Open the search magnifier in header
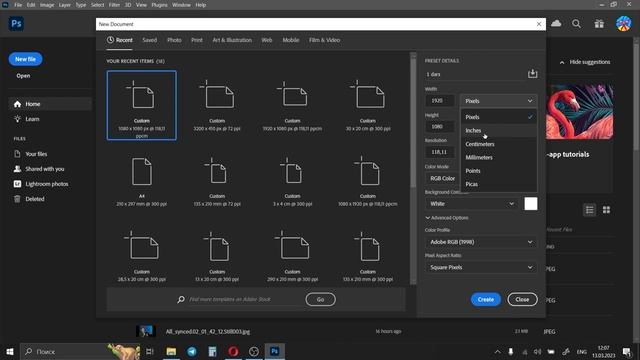This screenshot has height=360, width=640. point(576,24)
